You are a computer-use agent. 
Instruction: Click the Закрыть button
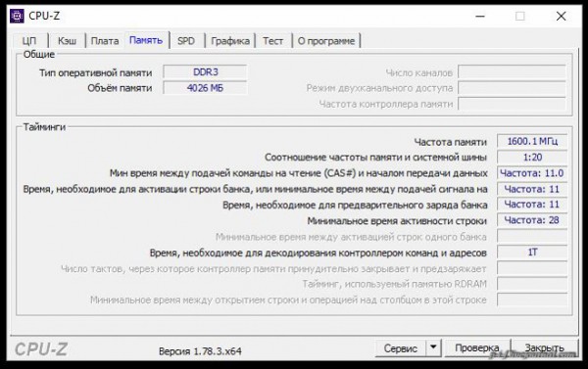(544, 348)
